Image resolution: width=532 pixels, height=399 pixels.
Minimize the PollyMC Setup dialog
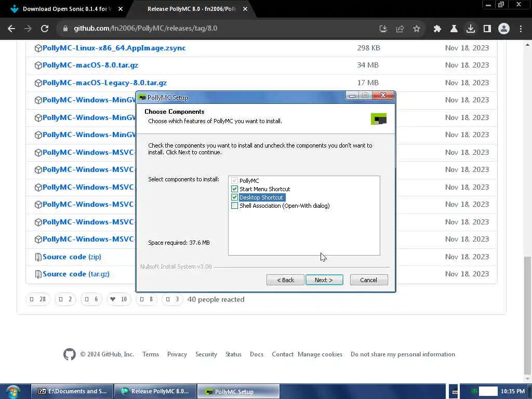(352, 96)
